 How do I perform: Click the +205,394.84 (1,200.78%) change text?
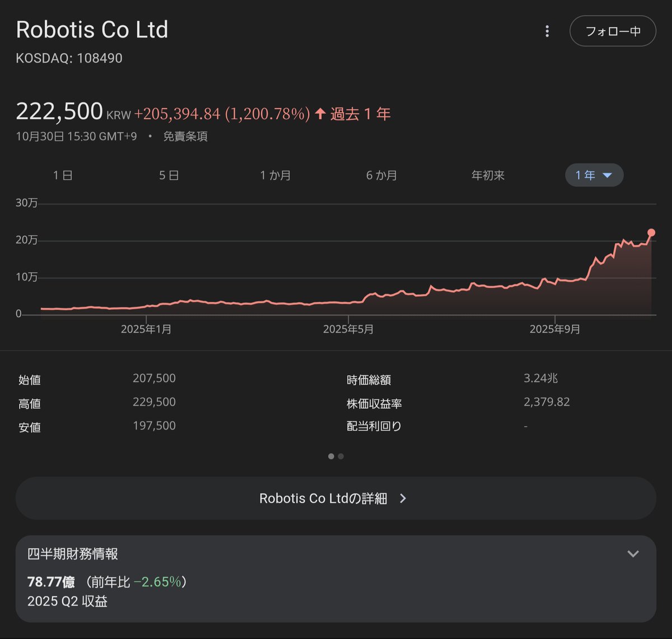pyautogui.click(x=222, y=114)
